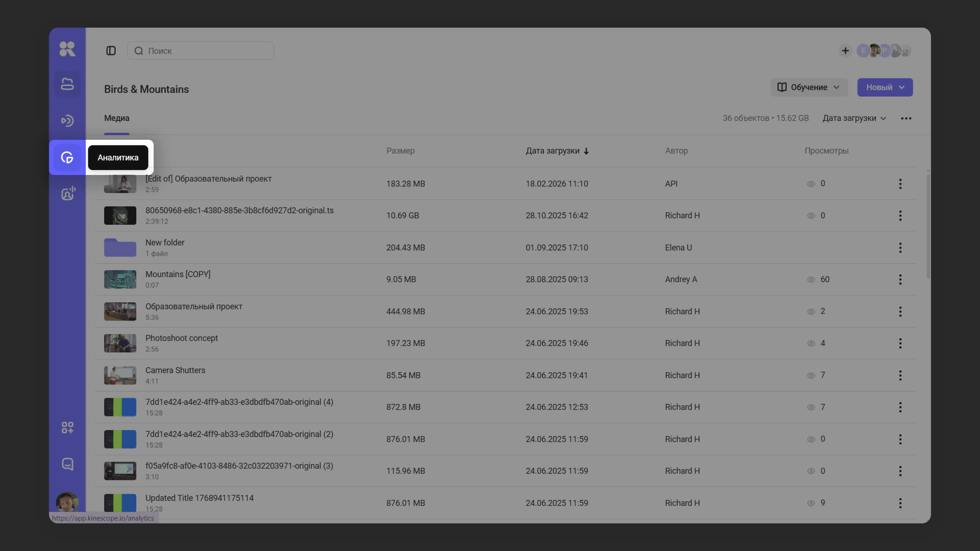Open the media library sidebar icon
The width and height of the screenshot is (980, 551).
point(67,84)
